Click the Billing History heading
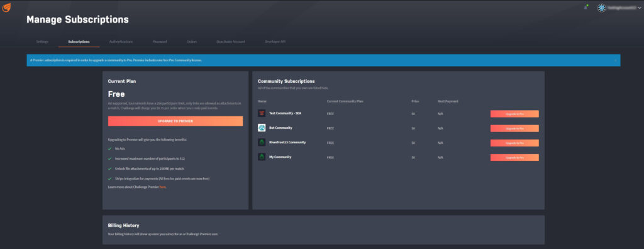Viewport: 644px width, 249px height. pos(124,226)
